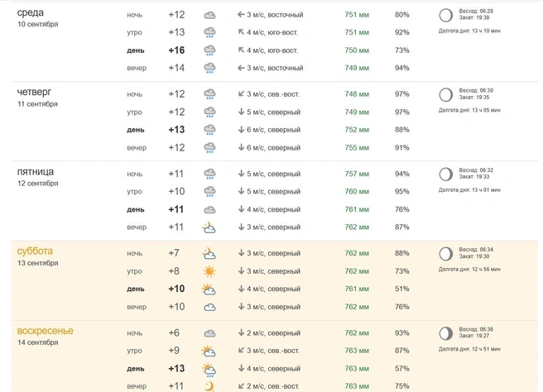Screen dimensions: 543x392
Task: Click the 51% humidity value on Saturday
Action: (x=402, y=289)
